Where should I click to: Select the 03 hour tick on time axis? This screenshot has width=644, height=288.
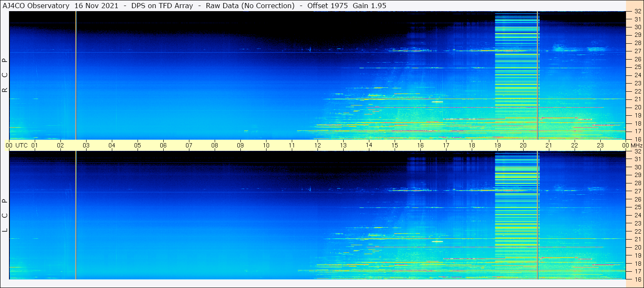pos(86,145)
